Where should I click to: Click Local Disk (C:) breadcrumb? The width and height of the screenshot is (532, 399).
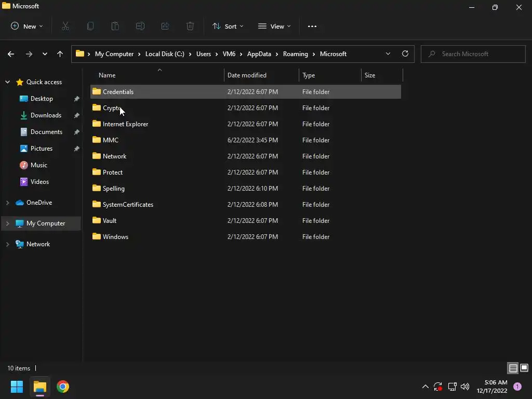(x=165, y=54)
